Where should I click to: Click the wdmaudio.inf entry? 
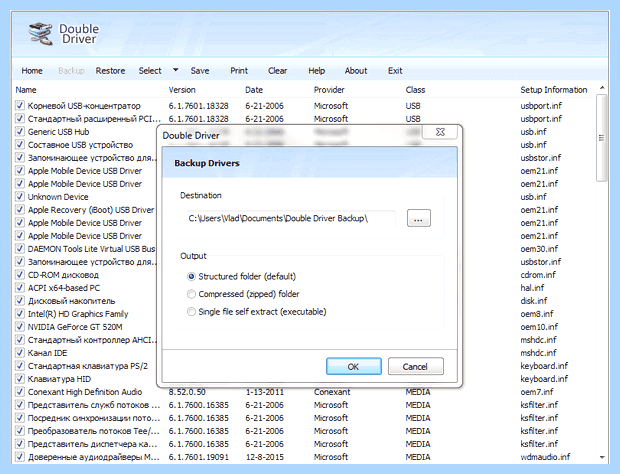545,457
